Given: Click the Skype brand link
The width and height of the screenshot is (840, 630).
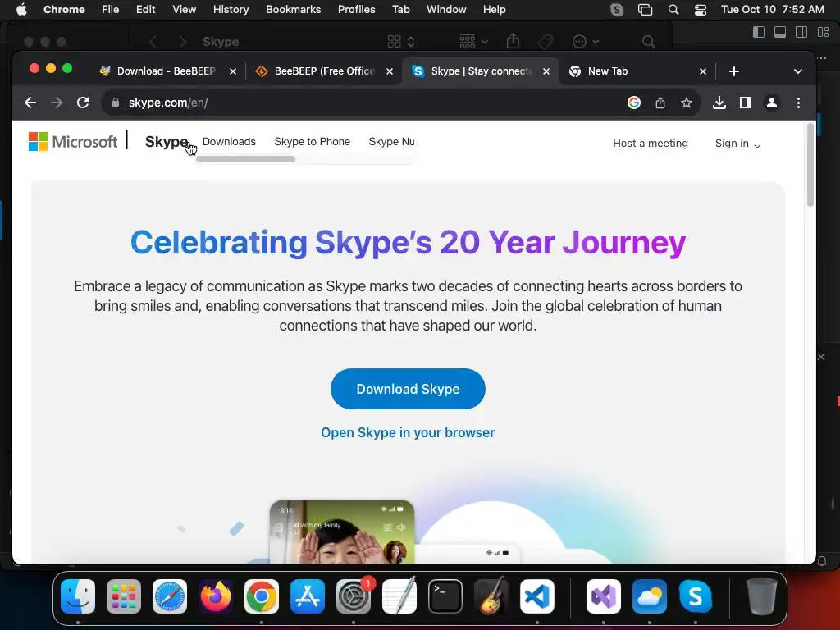Looking at the screenshot, I should [167, 141].
